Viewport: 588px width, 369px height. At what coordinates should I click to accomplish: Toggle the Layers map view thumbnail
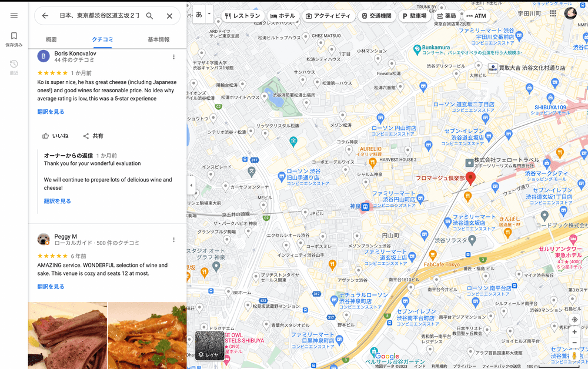click(209, 345)
